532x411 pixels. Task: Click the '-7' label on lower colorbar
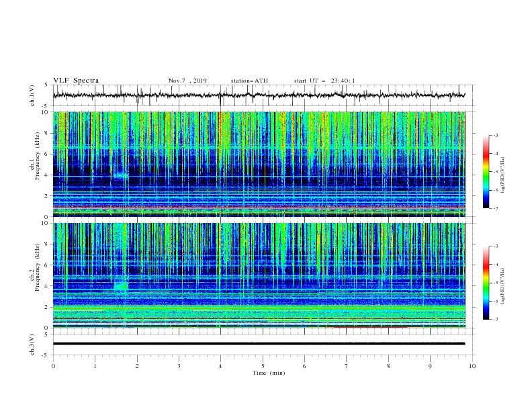pyautogui.click(x=495, y=319)
